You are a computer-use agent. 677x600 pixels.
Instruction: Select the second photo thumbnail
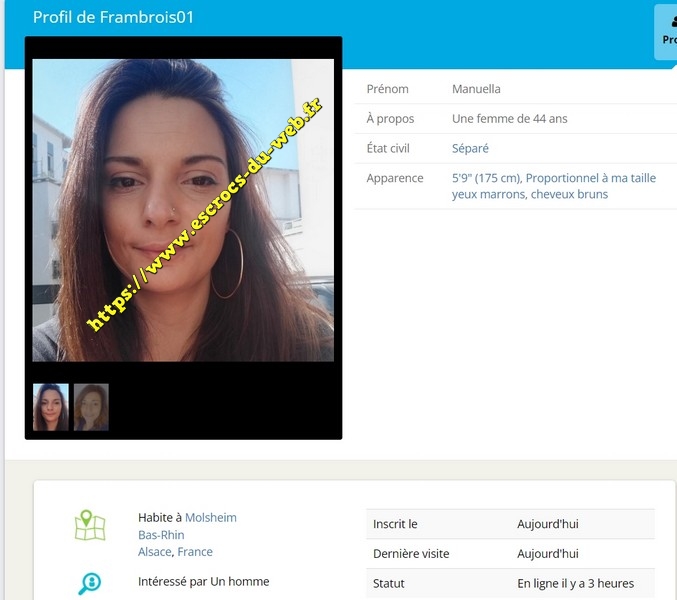click(91, 407)
